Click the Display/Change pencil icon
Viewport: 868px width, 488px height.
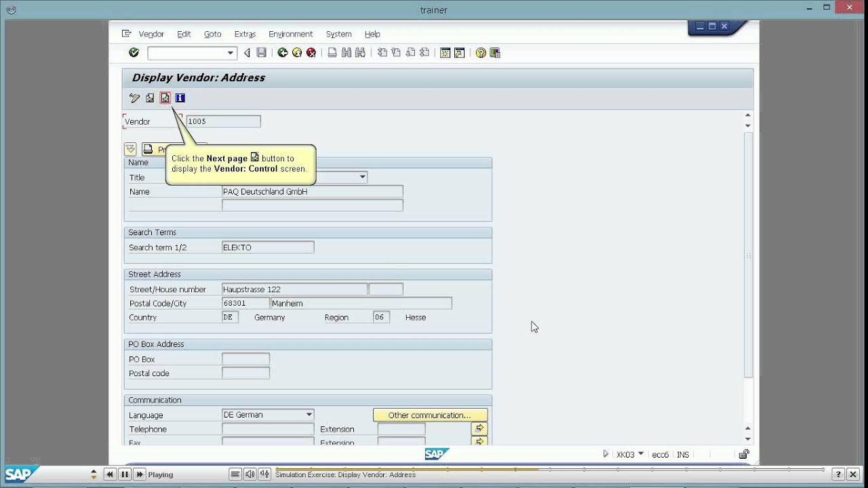[x=134, y=98]
